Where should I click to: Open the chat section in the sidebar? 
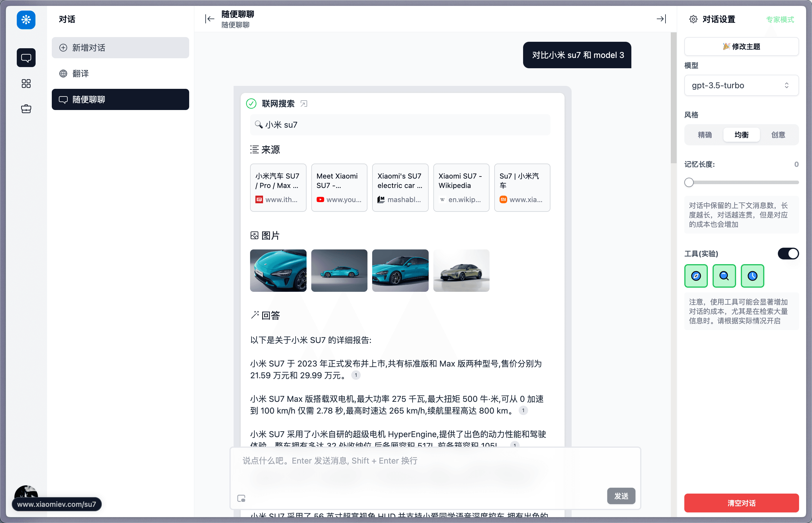26,58
